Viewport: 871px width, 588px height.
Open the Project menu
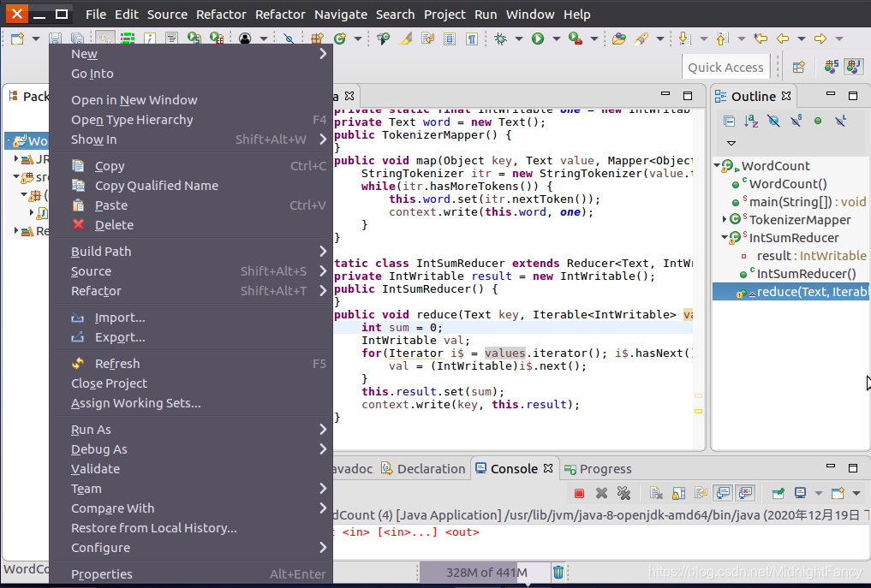[x=444, y=15]
